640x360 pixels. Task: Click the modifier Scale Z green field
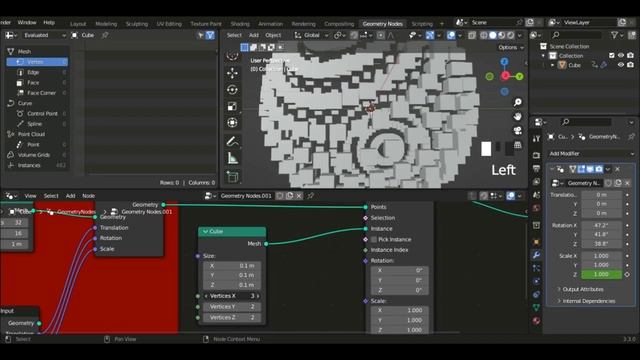(x=601, y=275)
